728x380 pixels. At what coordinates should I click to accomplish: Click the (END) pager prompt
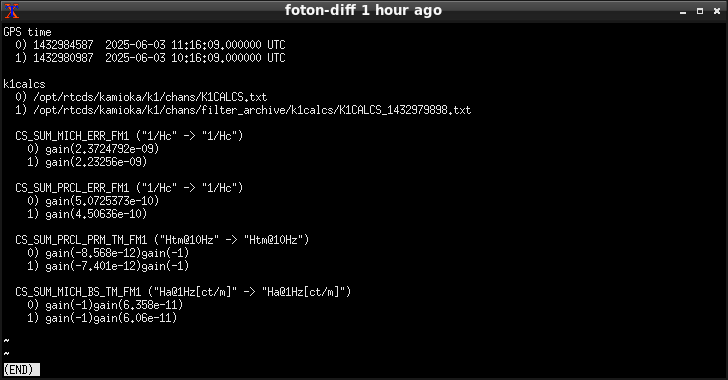21,370
